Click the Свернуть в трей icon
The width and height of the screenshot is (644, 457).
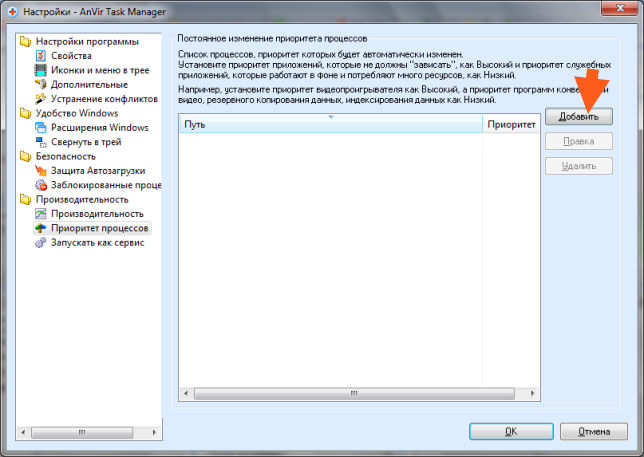(x=41, y=142)
